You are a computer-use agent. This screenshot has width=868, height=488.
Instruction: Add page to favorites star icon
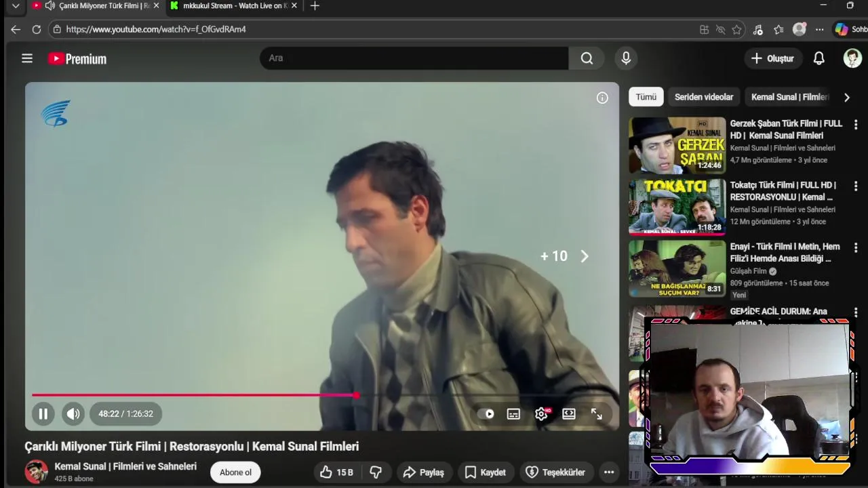[736, 29]
